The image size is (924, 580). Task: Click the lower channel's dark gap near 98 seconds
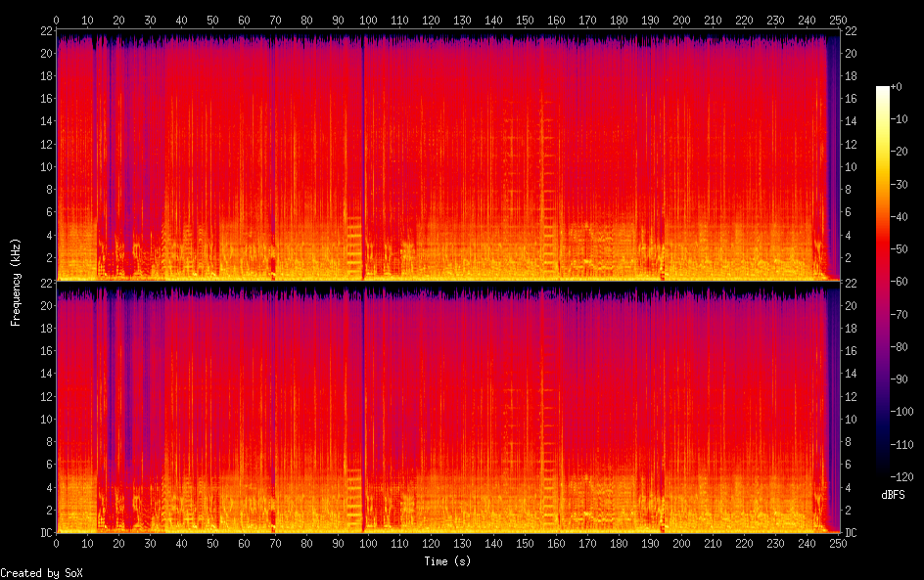[x=363, y=411]
